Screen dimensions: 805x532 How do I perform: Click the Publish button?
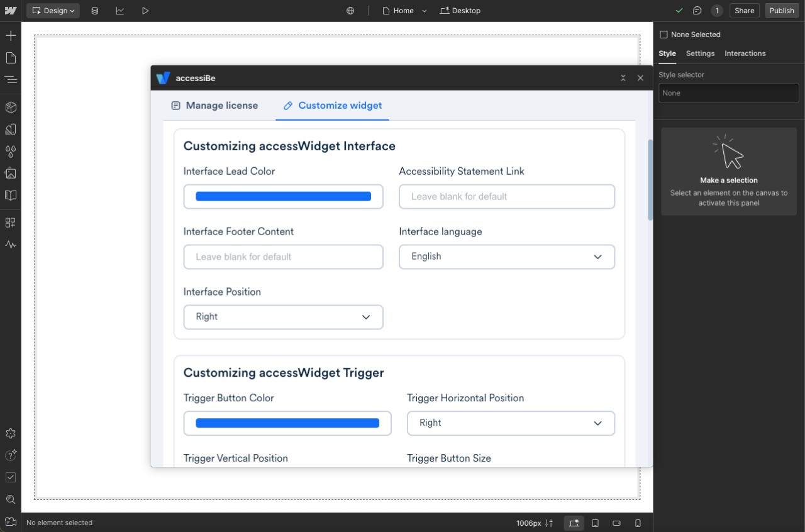(x=782, y=11)
